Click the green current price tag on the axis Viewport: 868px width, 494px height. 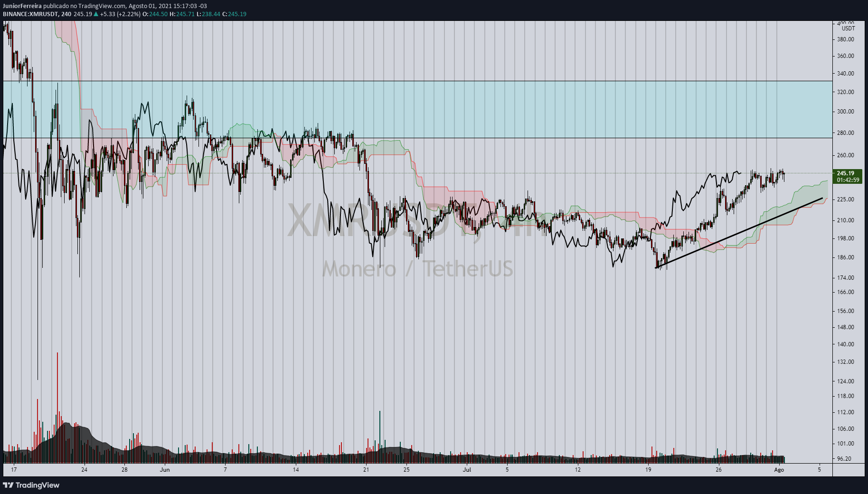[x=848, y=177]
